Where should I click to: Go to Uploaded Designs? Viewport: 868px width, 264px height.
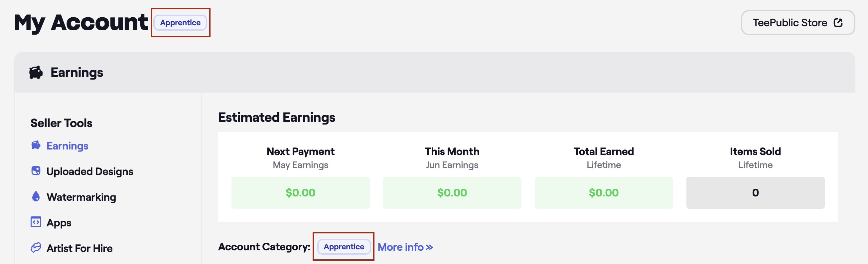click(x=90, y=171)
